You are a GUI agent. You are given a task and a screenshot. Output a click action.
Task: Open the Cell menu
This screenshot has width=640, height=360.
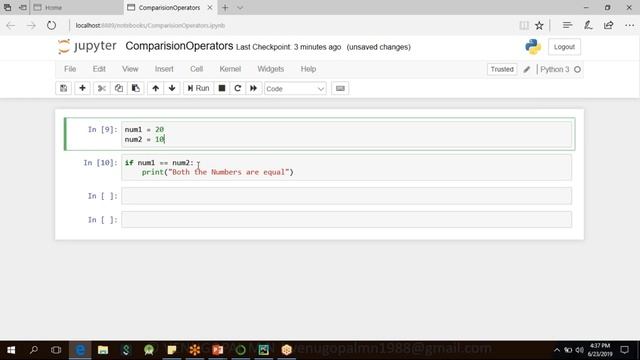[x=196, y=69]
